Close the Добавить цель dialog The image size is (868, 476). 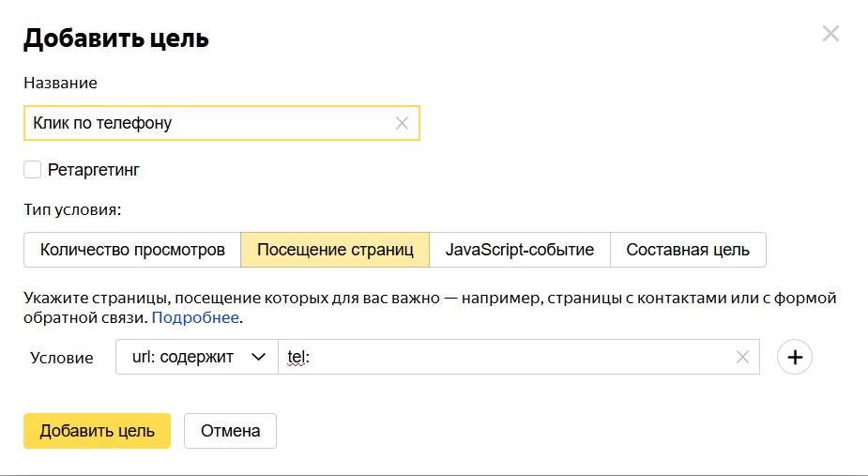[x=830, y=35]
